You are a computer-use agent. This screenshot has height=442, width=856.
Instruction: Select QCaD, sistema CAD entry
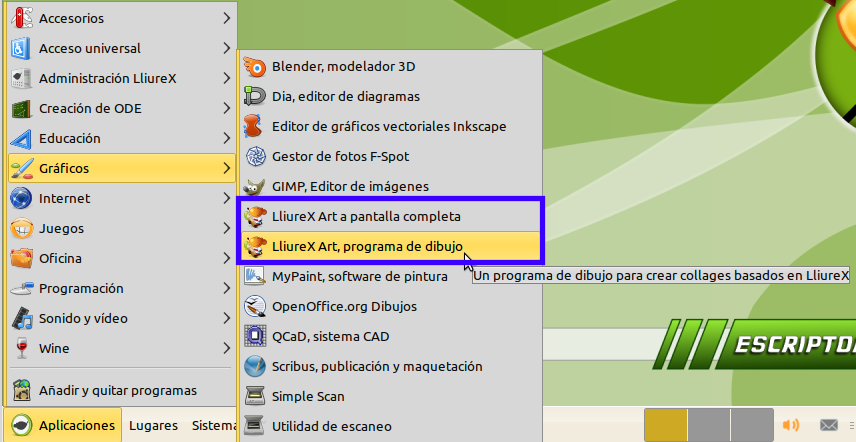[x=391, y=337]
